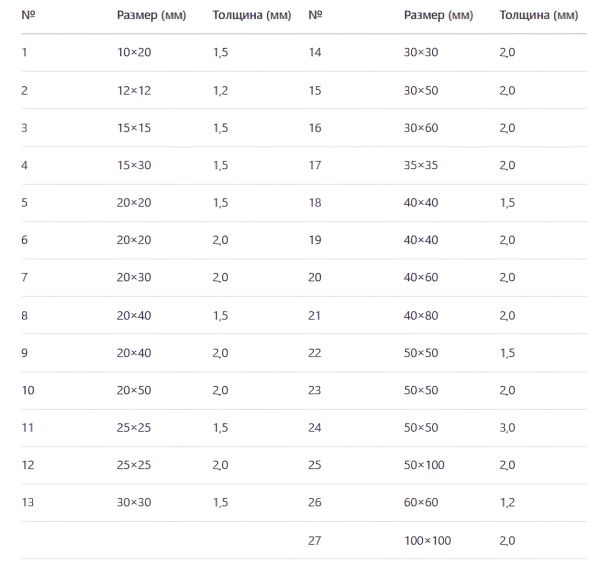Screen dimensions: 600x565
Task: Select the 50×100 size cell
Action: tap(424, 465)
